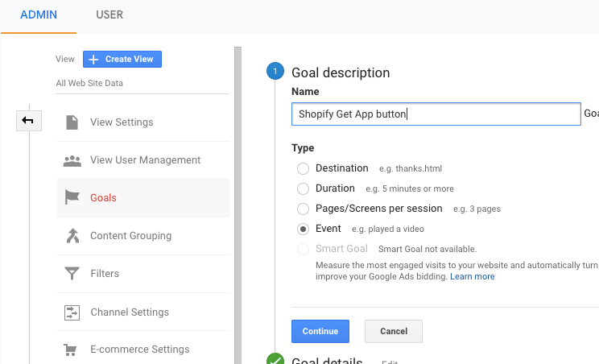This screenshot has height=364, width=599.
Task: Open Channel Settings
Action: (x=143, y=312)
